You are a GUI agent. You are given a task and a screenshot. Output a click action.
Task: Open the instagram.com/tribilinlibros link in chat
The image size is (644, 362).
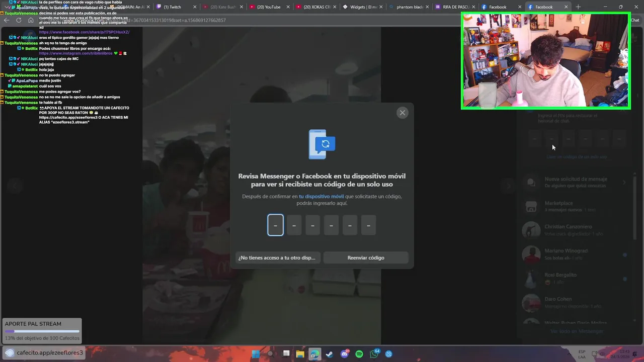coord(75,53)
